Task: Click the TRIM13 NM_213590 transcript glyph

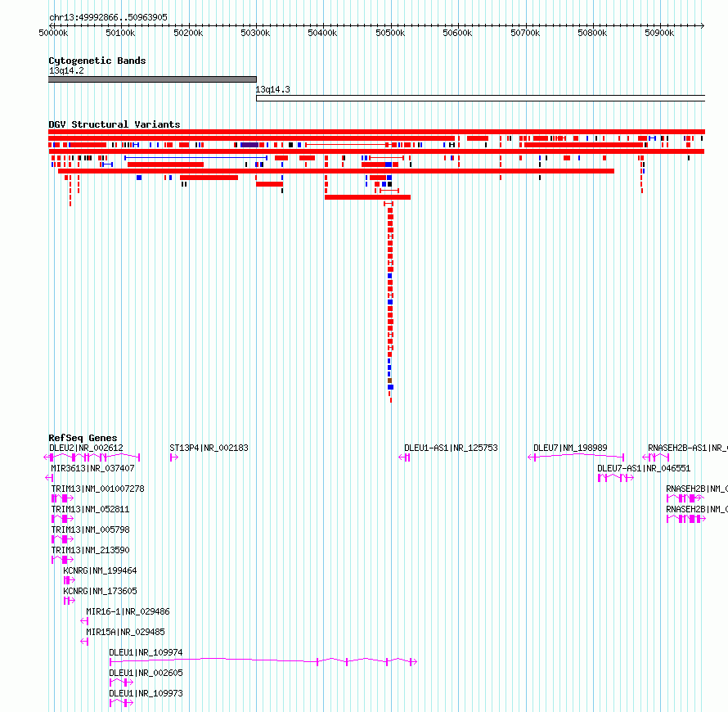Action: 63,560
